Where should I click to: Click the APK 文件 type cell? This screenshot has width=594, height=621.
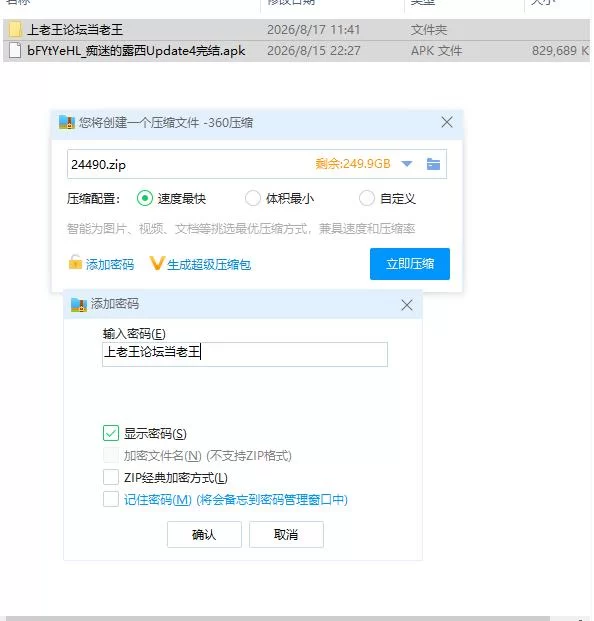(436, 51)
